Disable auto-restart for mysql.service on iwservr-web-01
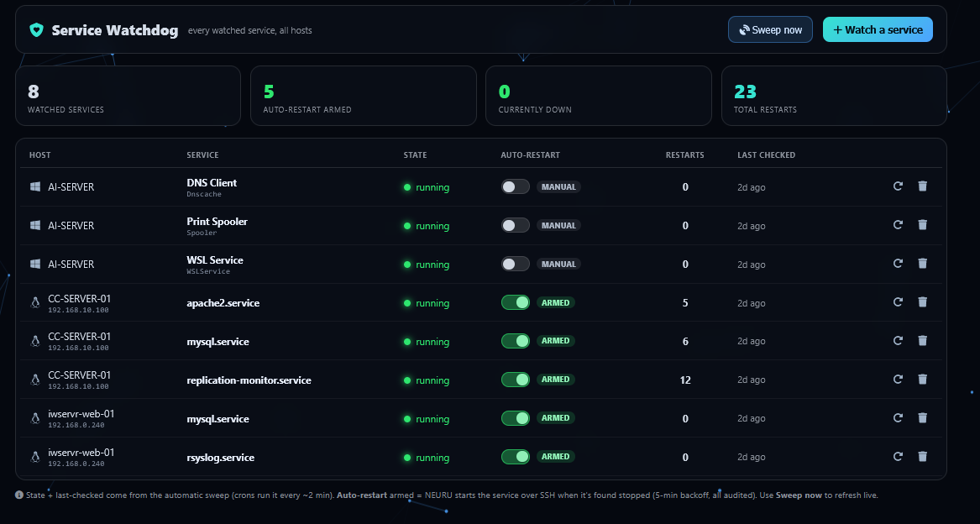The height and width of the screenshot is (524, 980). pos(515,418)
